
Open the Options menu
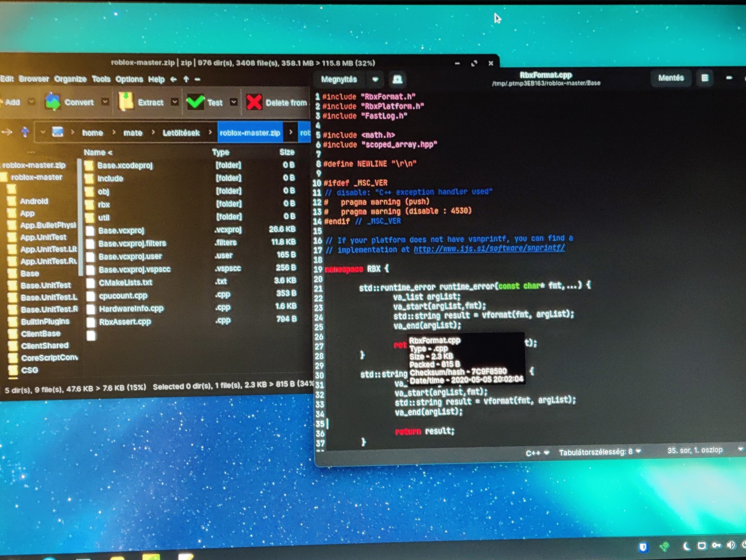click(129, 79)
